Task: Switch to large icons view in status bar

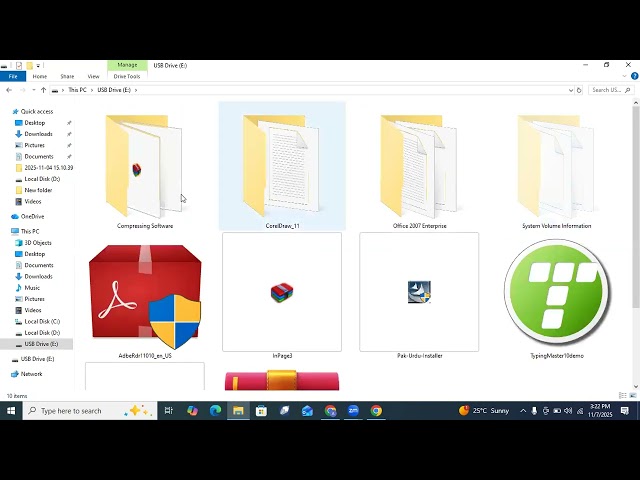Action: point(633,396)
